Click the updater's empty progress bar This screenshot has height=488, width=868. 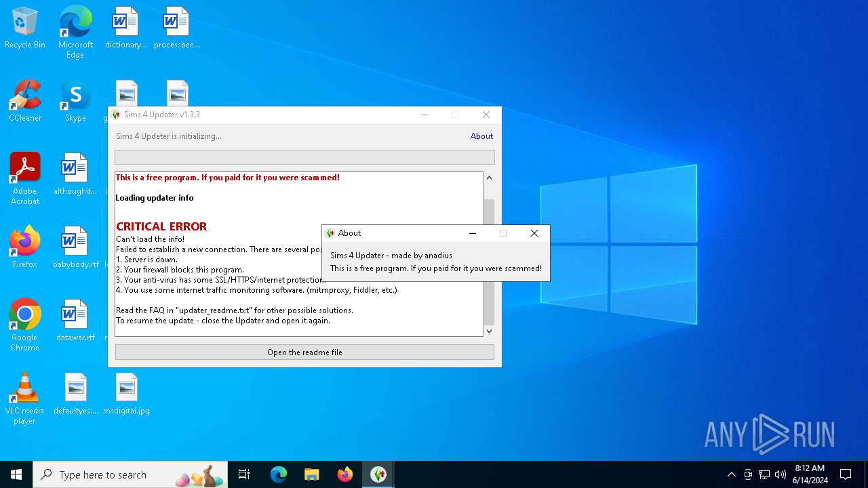tap(304, 157)
